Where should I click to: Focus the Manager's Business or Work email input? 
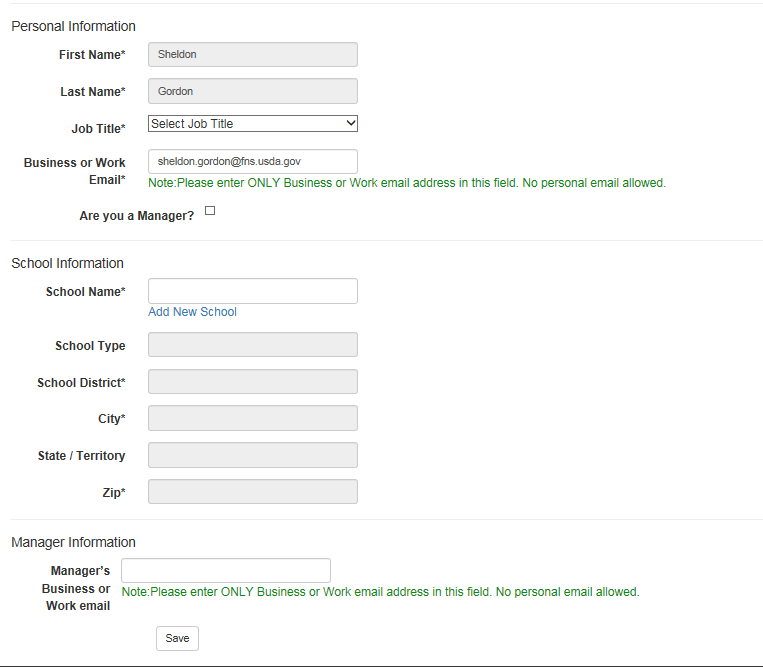point(225,570)
